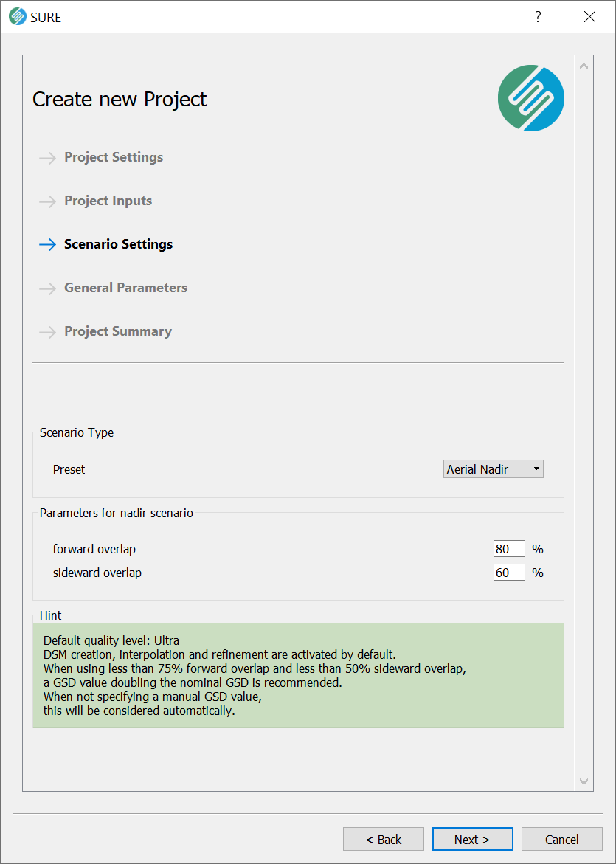The height and width of the screenshot is (864, 616).
Task: Click the sideward overlap percentage field
Action: [x=509, y=573]
